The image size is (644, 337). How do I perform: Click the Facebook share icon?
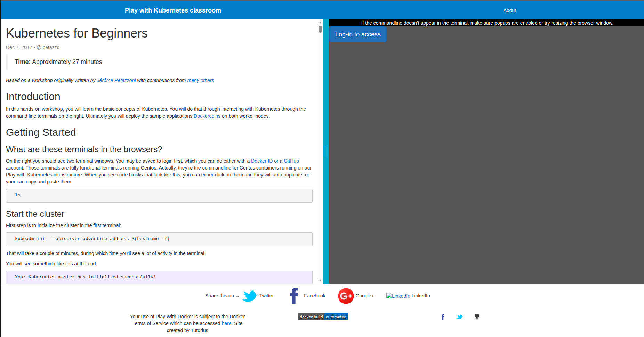pyautogui.click(x=294, y=296)
